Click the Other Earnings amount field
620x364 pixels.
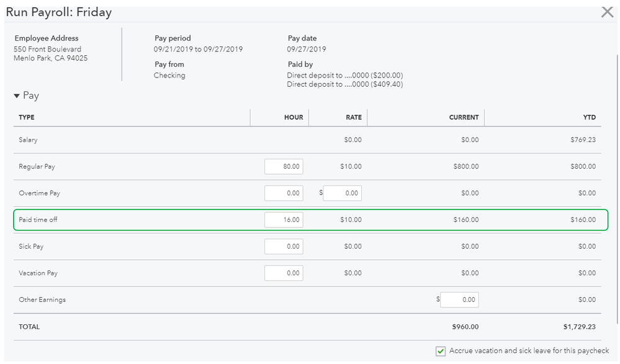click(x=459, y=300)
